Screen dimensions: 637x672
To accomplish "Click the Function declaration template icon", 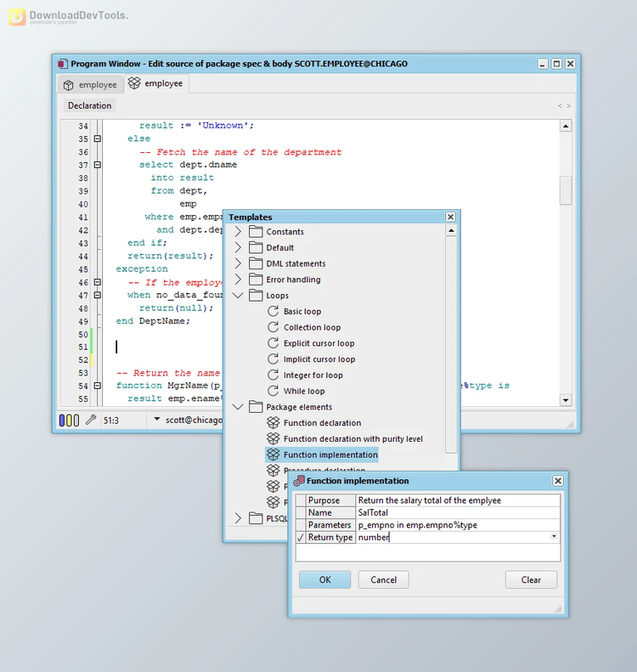I will point(273,422).
